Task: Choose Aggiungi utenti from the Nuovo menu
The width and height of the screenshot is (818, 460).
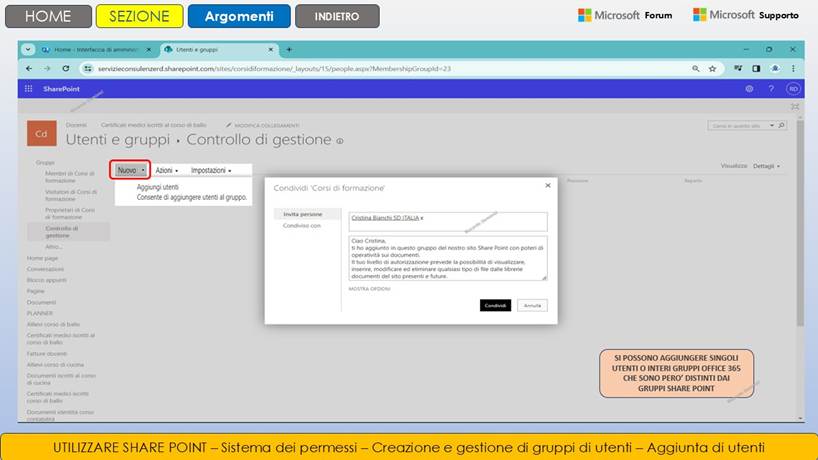Action: (158, 187)
